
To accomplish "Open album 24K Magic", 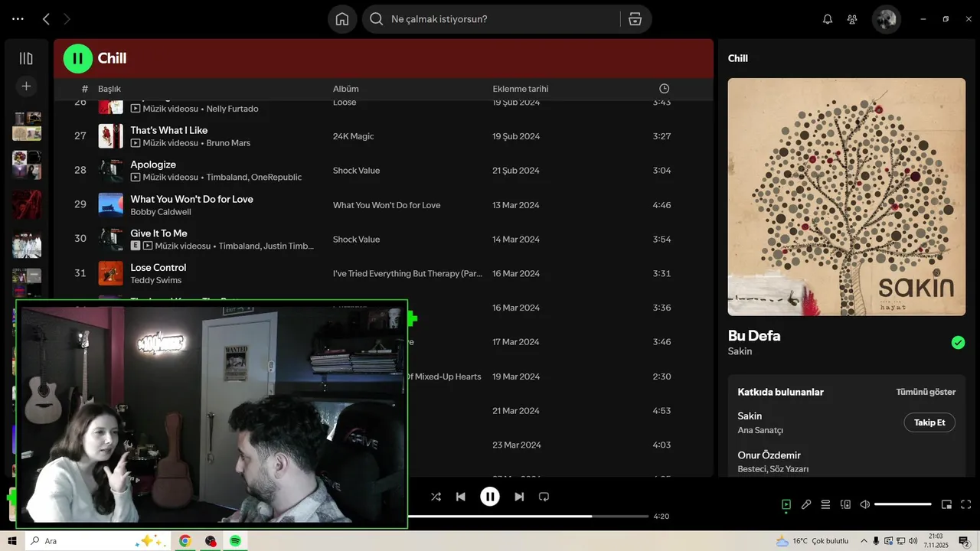I will click(x=353, y=136).
